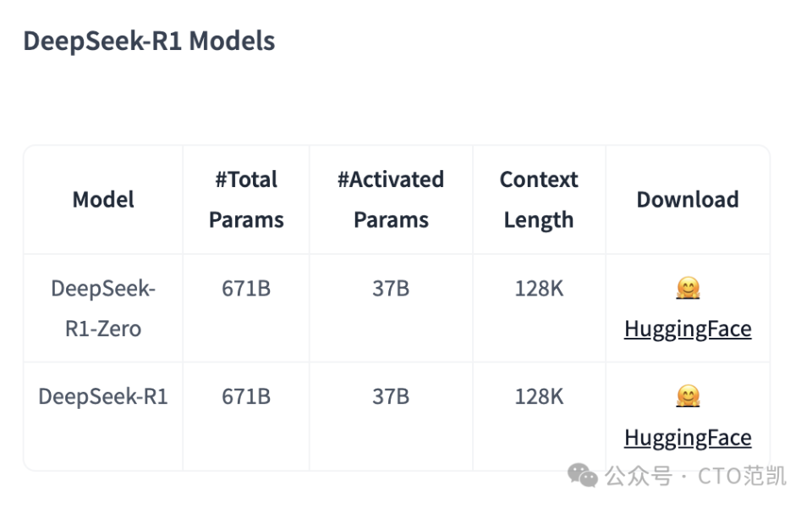
Task: Click the 671B value in R1-Zero row
Action: 246,288
